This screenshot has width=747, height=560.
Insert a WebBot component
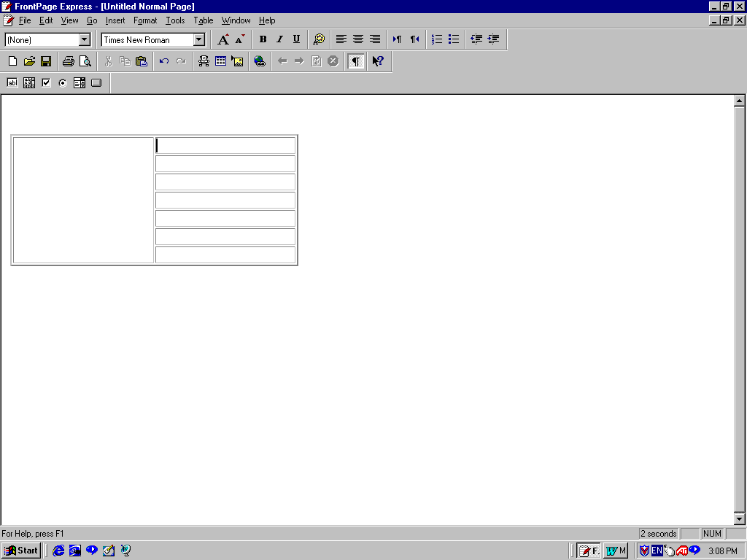pyautogui.click(x=204, y=61)
